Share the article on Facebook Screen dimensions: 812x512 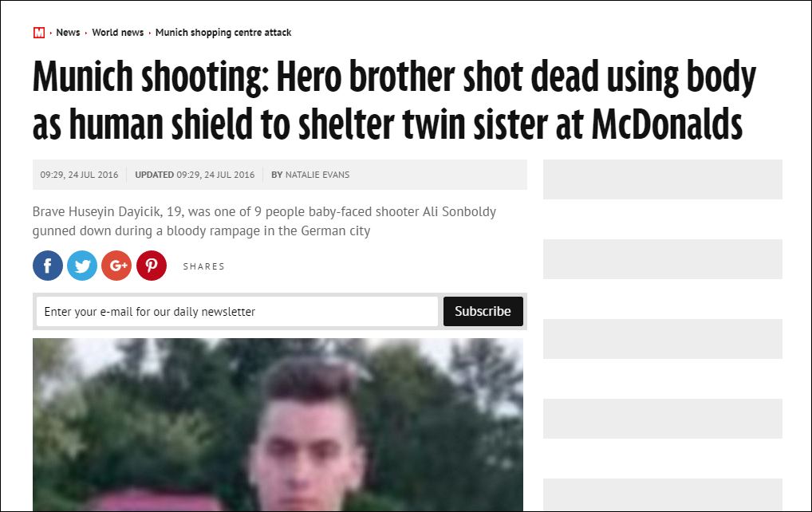tap(48, 266)
